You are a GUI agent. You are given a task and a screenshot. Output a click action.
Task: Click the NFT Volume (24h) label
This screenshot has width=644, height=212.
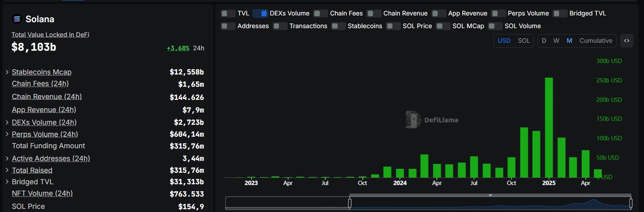(x=42, y=193)
